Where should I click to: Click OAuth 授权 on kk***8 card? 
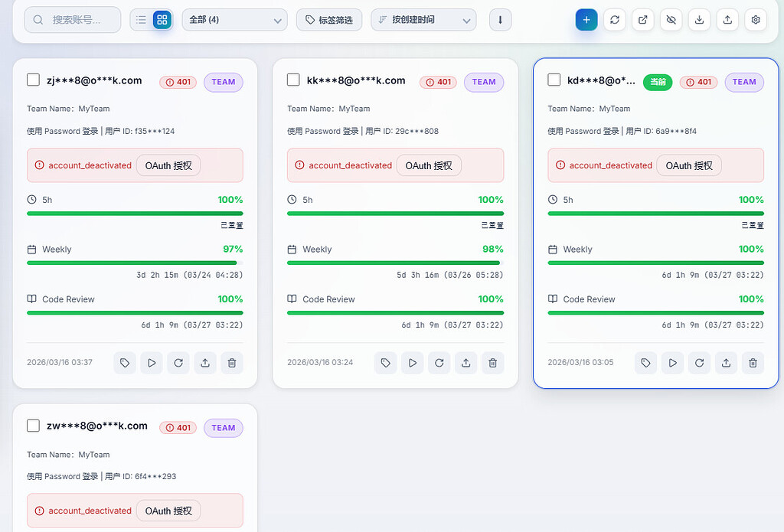[429, 165]
